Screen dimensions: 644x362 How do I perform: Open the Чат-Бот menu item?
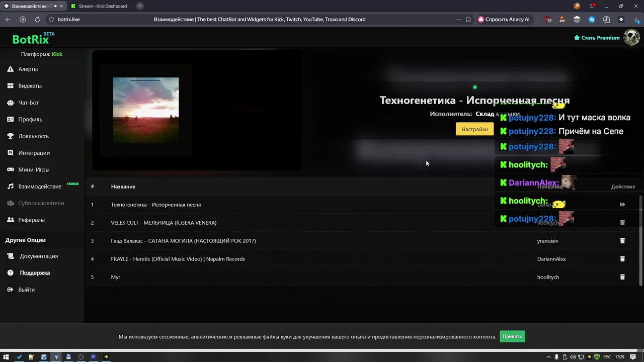[x=28, y=103]
